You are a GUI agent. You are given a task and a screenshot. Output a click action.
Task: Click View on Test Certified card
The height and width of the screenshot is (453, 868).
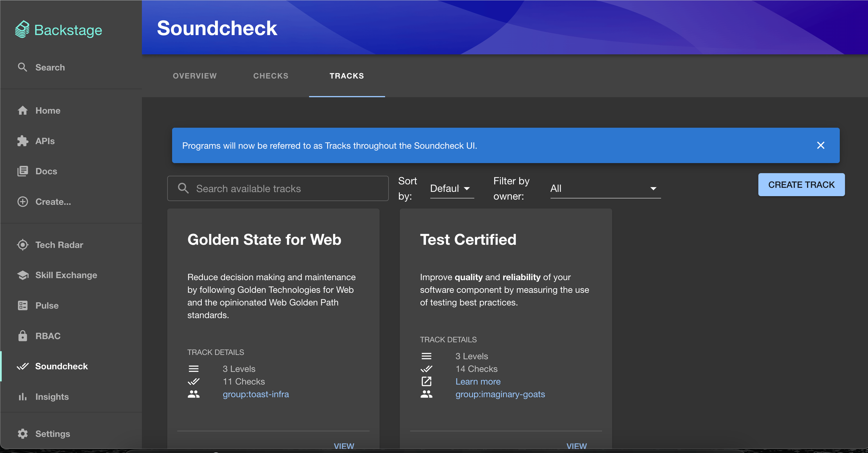click(576, 446)
